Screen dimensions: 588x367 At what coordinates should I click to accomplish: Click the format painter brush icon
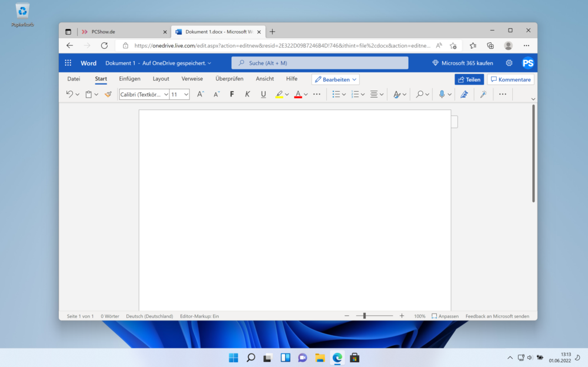[x=108, y=94]
